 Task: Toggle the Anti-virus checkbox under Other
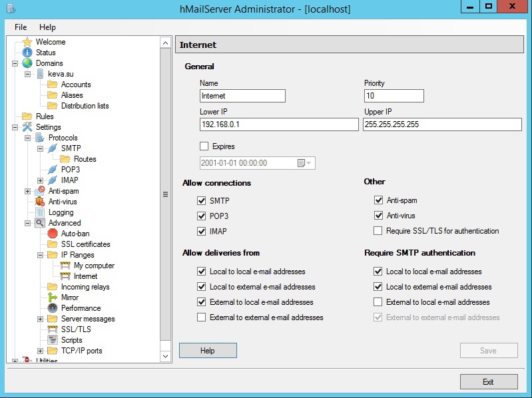[x=378, y=215]
